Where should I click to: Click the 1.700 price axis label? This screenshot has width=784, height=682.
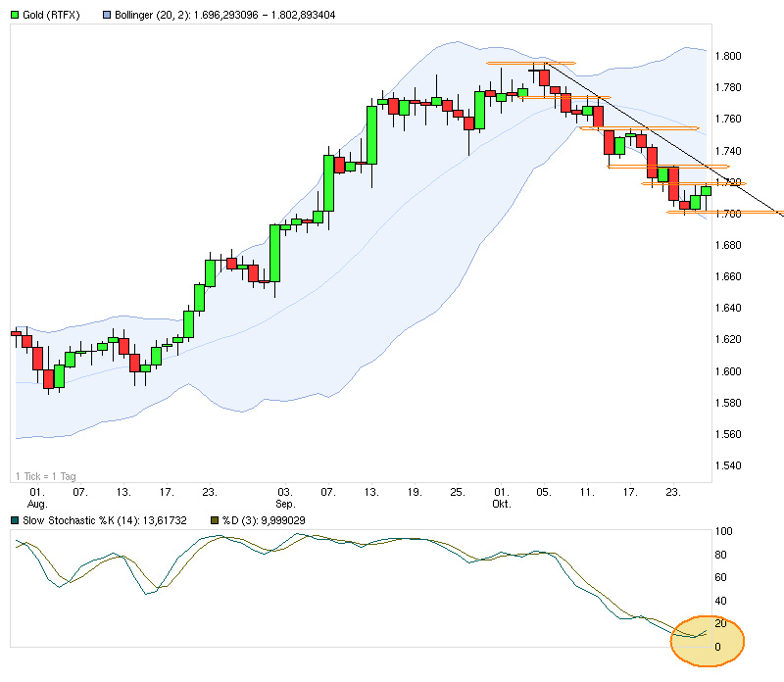[729, 214]
